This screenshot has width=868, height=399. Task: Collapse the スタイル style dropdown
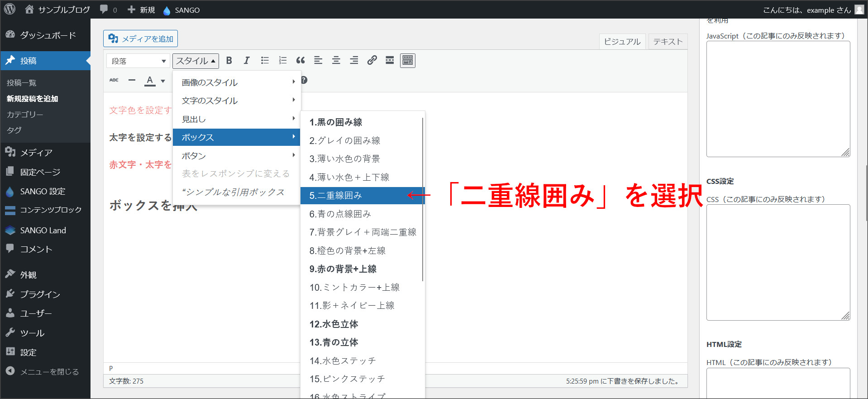coord(196,61)
